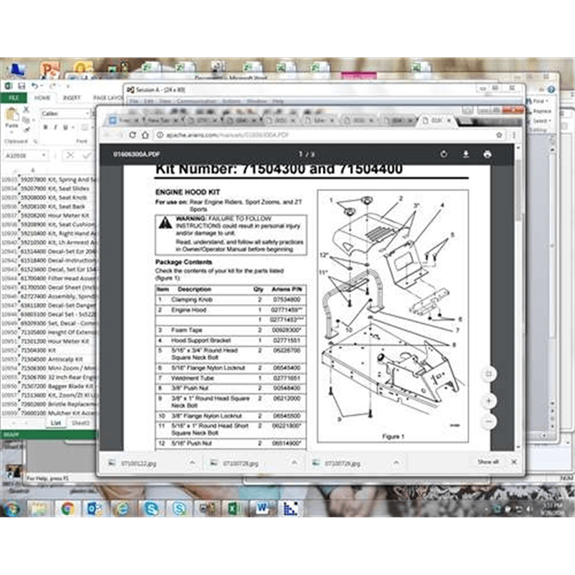Open Communication menu in Session A window
Viewport: 575px width, 575px height.
coord(196,101)
